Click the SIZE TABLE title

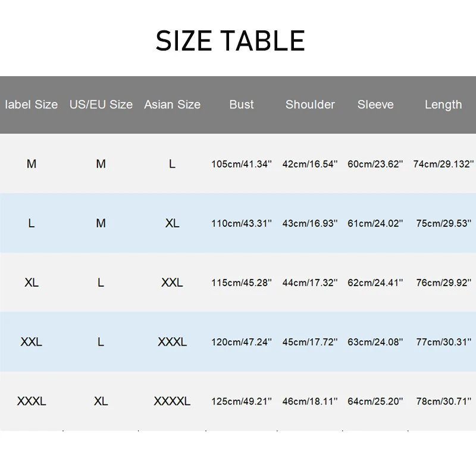point(230,41)
